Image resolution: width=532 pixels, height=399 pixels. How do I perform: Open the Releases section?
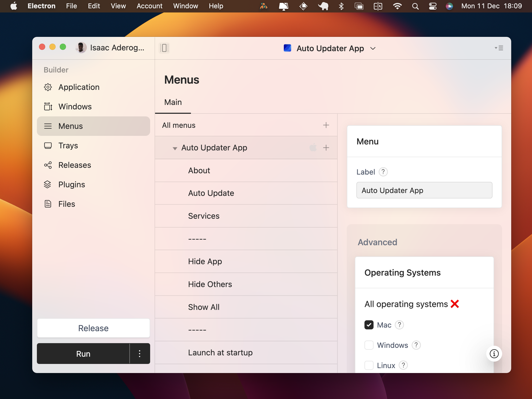[75, 165]
